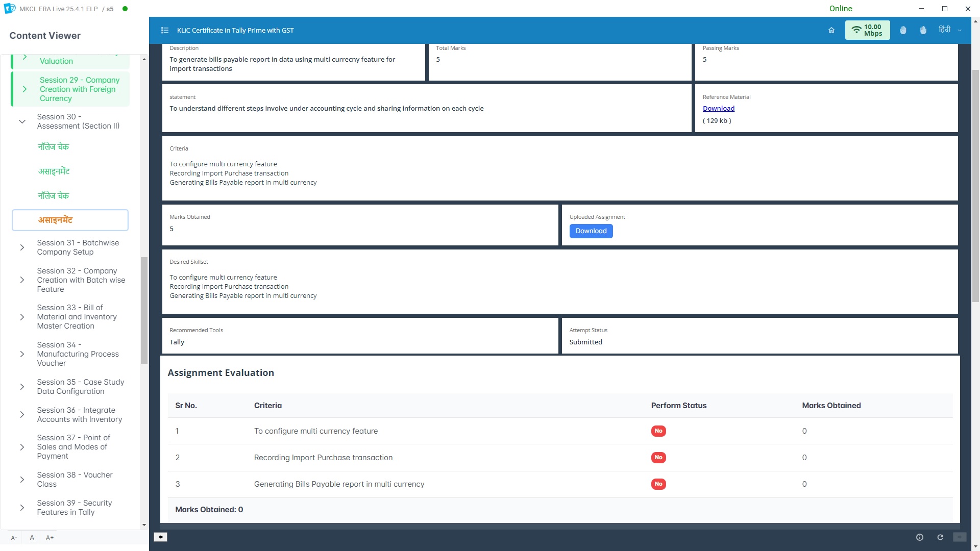
Task: Increase font size with A+ button
Action: point(50,538)
